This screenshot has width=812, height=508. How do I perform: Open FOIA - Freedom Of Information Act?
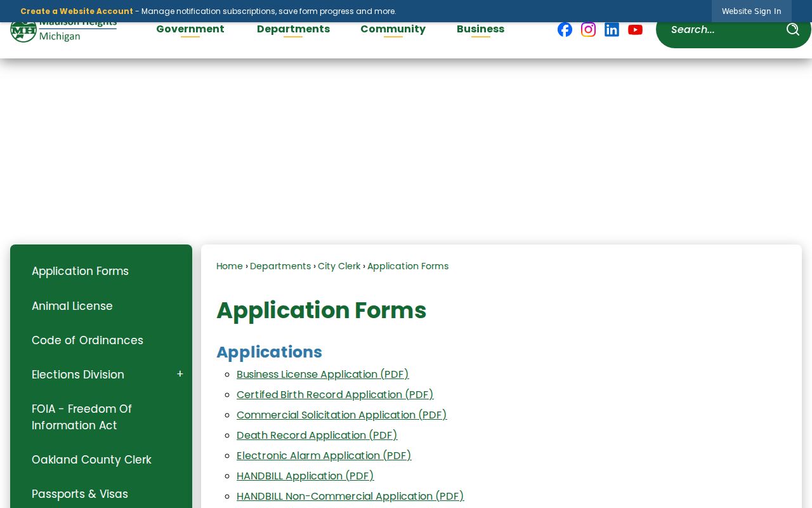82,417
